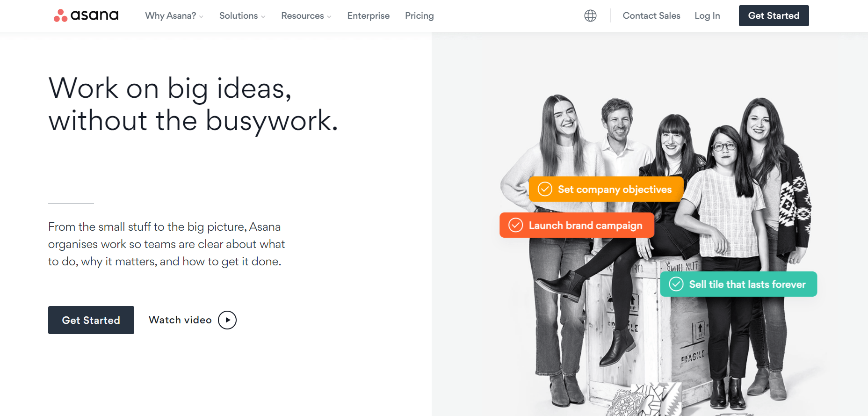Expand the Why Asana? dropdown

pos(174,15)
